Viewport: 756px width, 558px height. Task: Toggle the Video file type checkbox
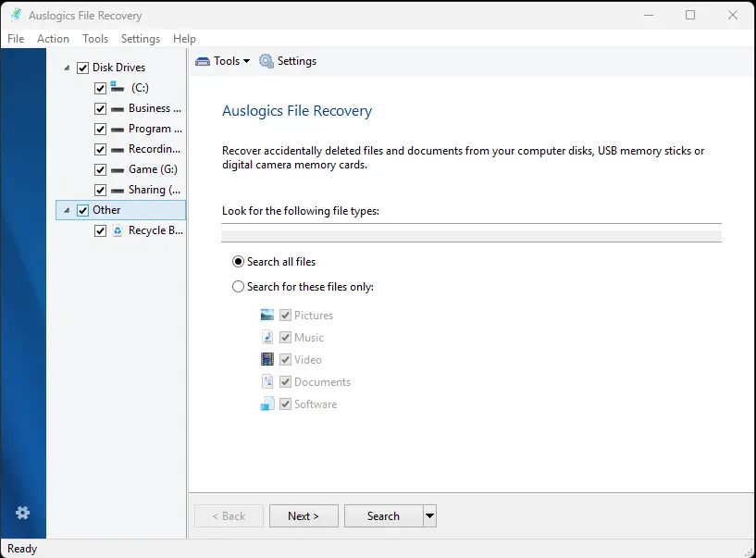point(285,359)
